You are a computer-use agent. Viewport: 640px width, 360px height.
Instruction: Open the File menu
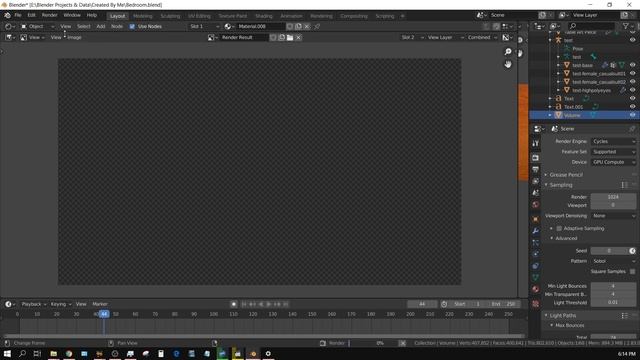18,15
